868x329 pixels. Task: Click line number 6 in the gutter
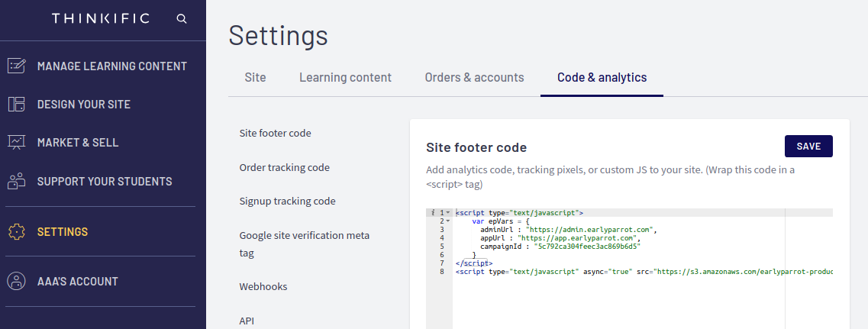442,255
